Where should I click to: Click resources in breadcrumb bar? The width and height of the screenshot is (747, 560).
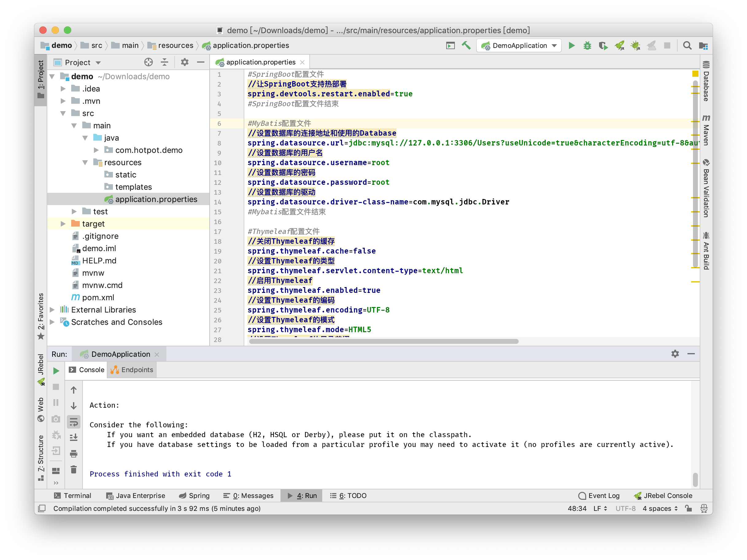171,46
